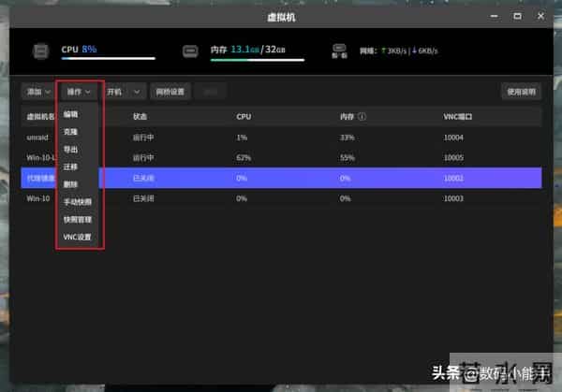The image size is (562, 392).
Task: Select the Win-10 virtual machine name
Action: 38,198
